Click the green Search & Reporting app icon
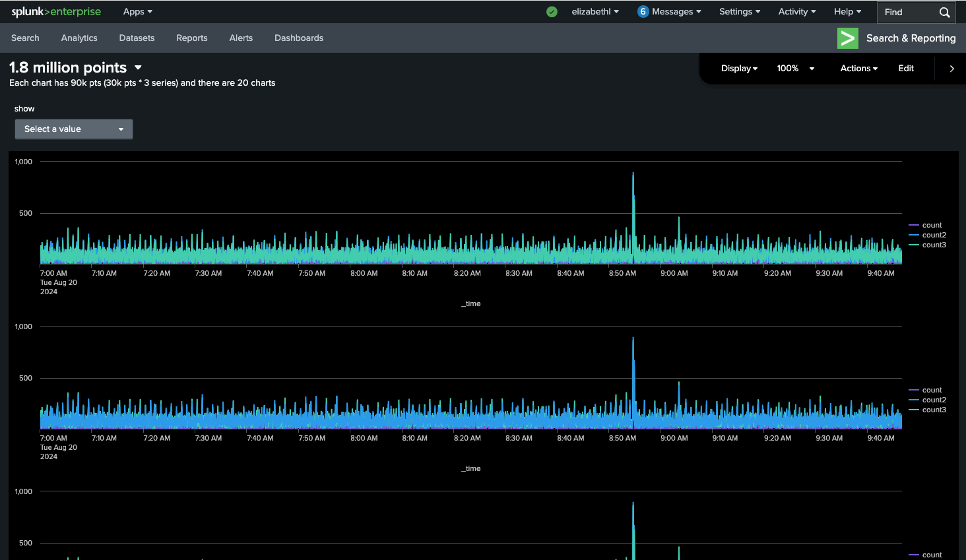This screenshot has height=560, width=966. [x=847, y=38]
